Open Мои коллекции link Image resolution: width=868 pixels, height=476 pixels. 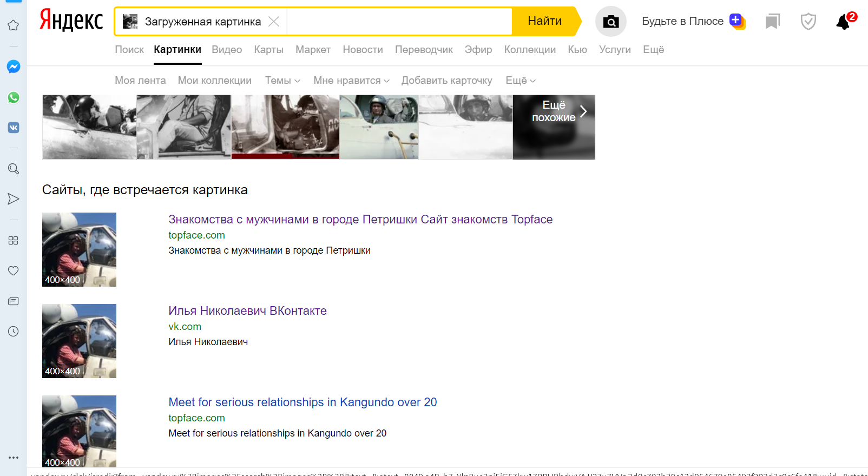pyautogui.click(x=215, y=81)
